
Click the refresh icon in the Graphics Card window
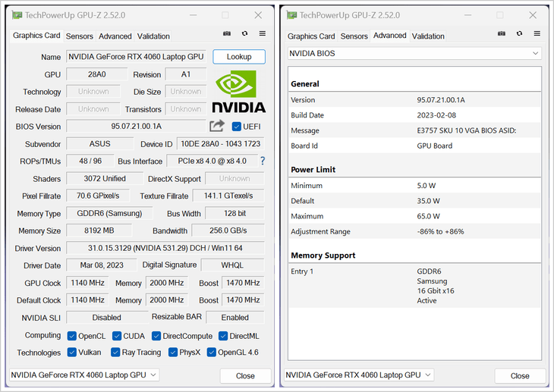244,34
